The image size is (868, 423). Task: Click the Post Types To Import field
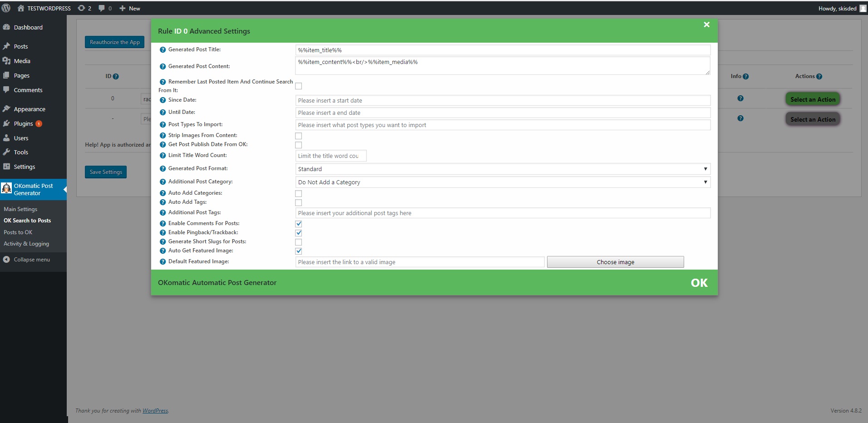click(503, 125)
